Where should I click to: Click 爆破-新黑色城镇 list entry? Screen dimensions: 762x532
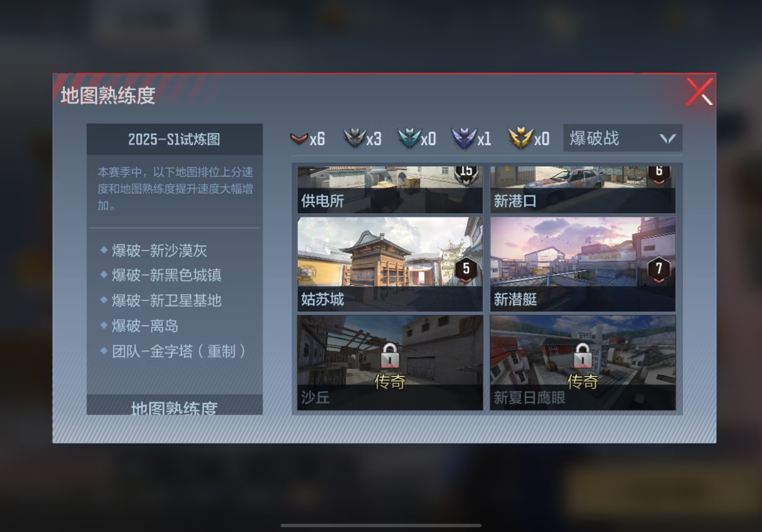coord(166,275)
